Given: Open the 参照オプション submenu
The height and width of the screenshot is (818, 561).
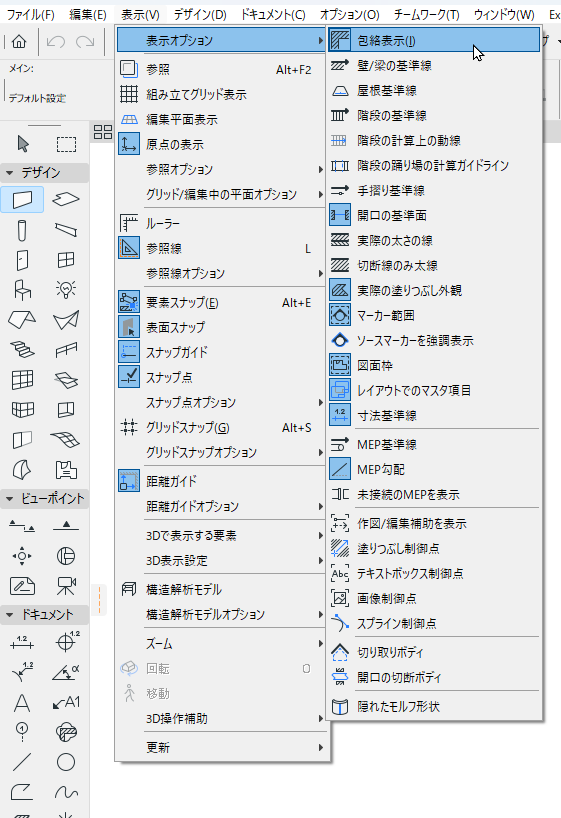Looking at the screenshot, I should tap(222, 170).
